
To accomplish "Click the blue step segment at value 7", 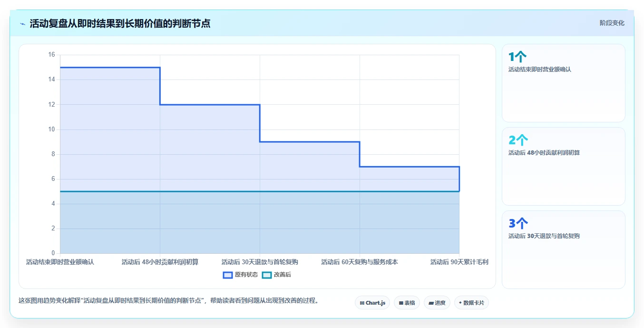I will [x=410, y=167].
